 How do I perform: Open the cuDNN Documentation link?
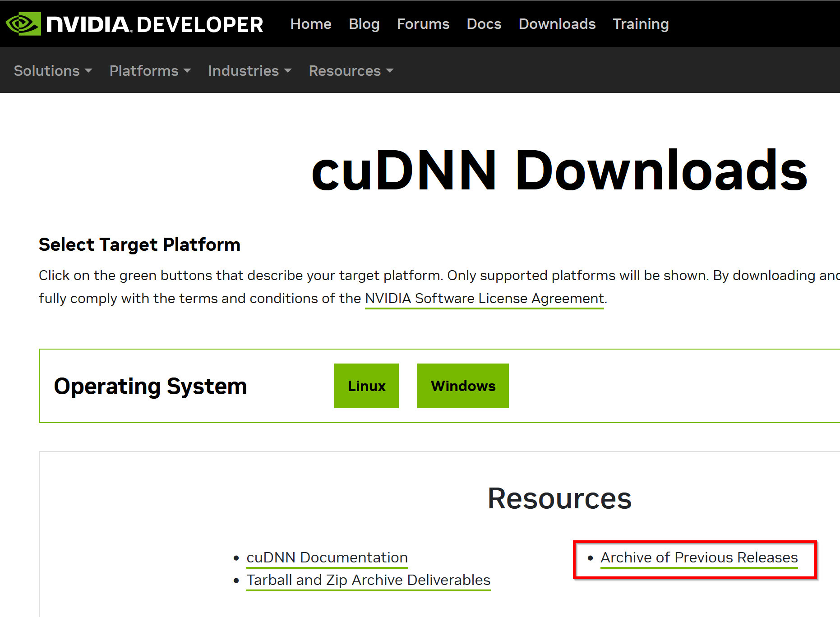coord(327,557)
